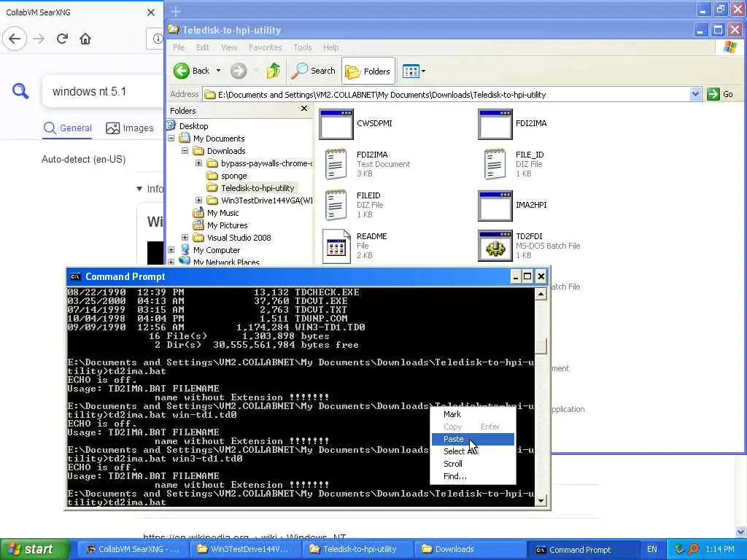Screen dimensions: 747x560
Task: Select the README file icon
Action: tap(336, 246)
